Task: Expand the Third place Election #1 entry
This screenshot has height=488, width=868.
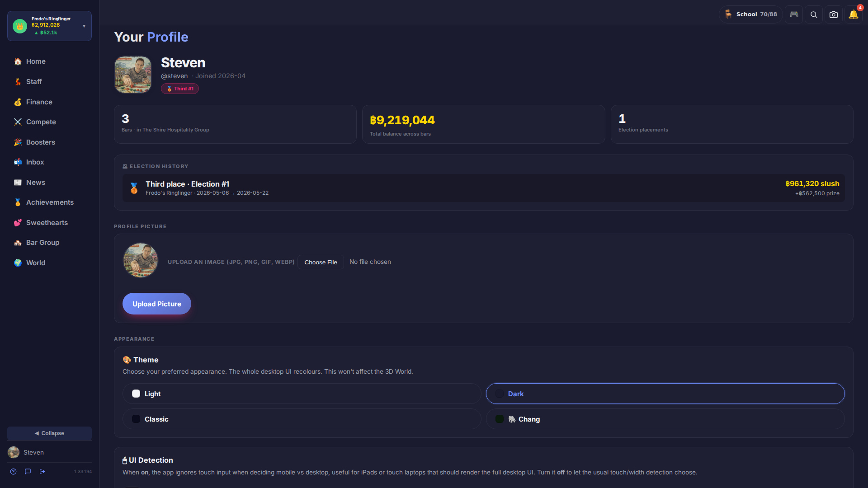Action: (x=483, y=188)
